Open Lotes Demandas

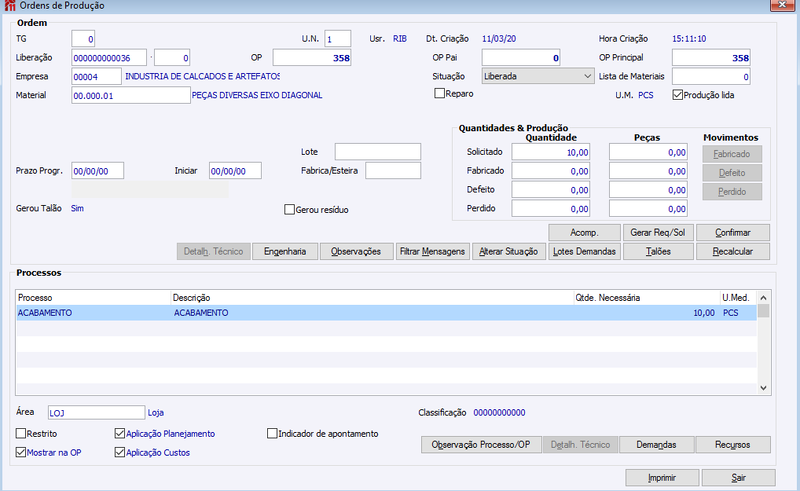point(584,252)
